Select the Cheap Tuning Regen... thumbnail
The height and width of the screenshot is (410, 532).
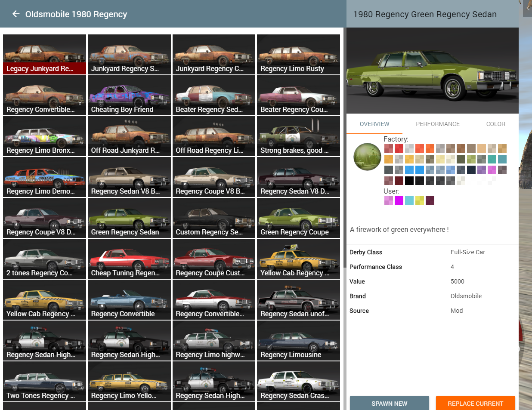tap(129, 259)
